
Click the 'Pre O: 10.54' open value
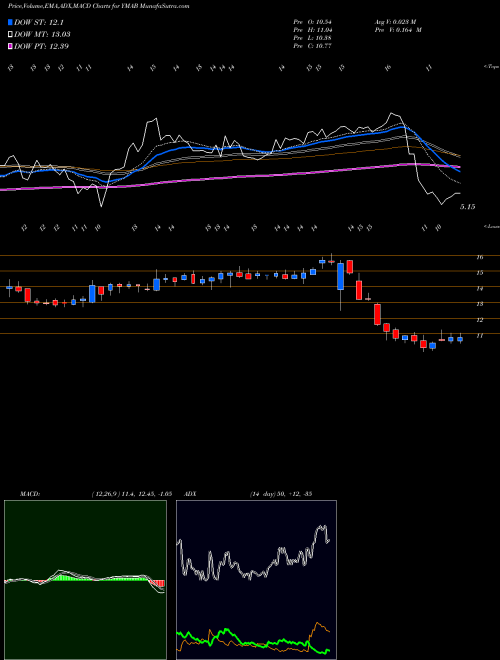point(312,22)
